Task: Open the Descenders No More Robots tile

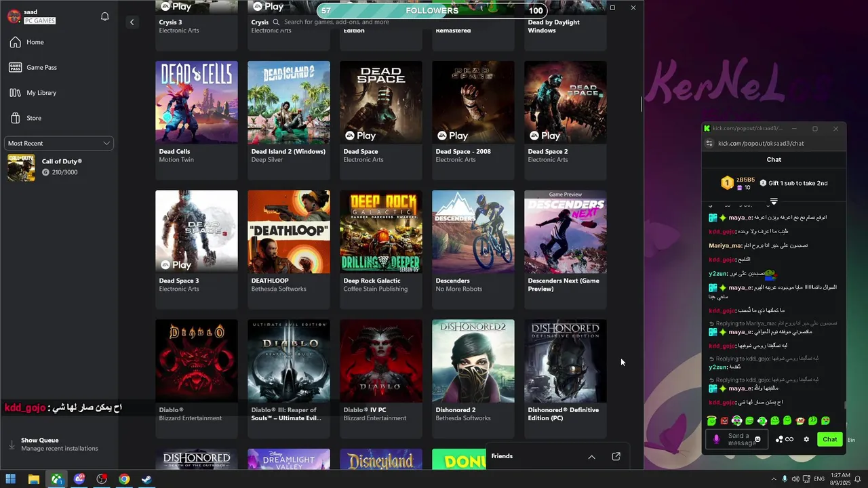Action: (473, 249)
